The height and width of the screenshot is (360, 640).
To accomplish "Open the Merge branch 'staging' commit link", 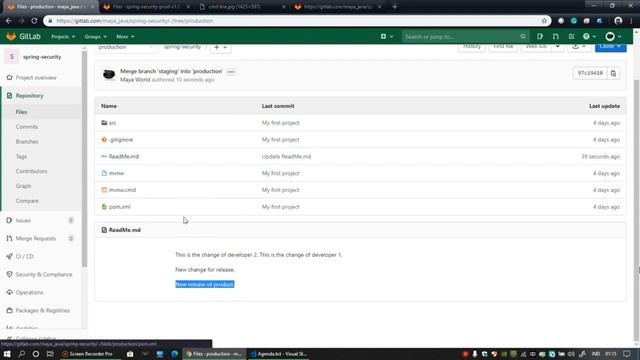I will 171,71.
